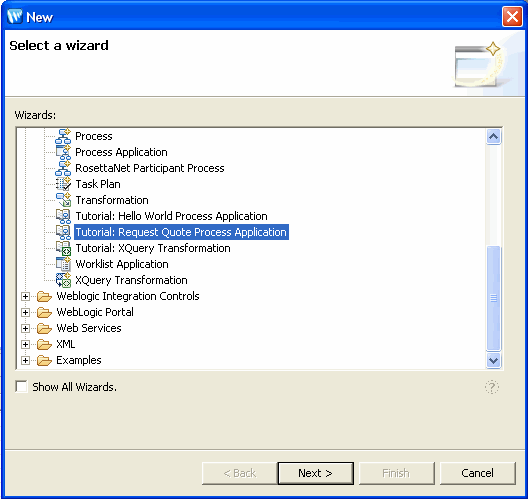Select the WebLogic Portal label
528x499 pixels.
point(95,312)
